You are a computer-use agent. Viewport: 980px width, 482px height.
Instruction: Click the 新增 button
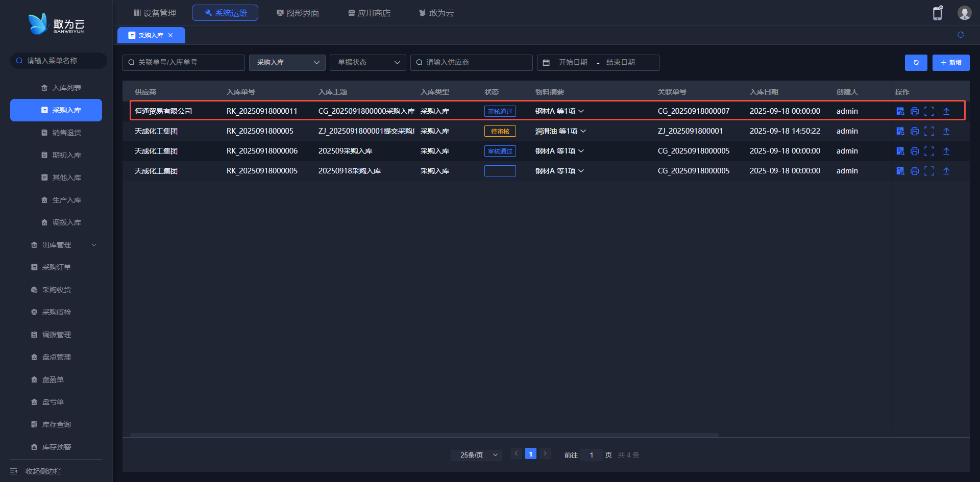tap(950, 63)
